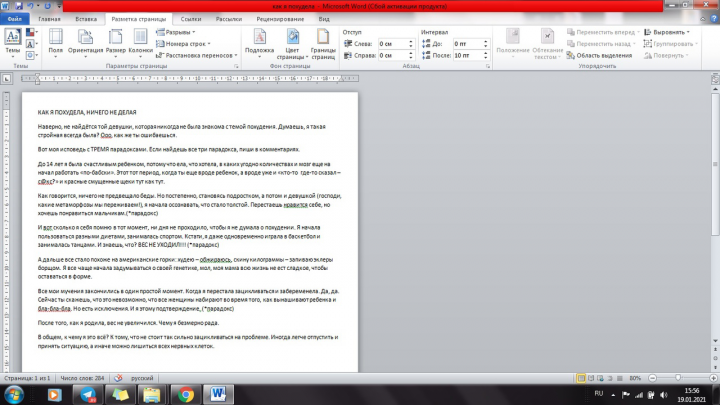Viewport: 720px width, 405px height.
Task: Open the Themes (Темы) gallery
Action: click(x=12, y=43)
